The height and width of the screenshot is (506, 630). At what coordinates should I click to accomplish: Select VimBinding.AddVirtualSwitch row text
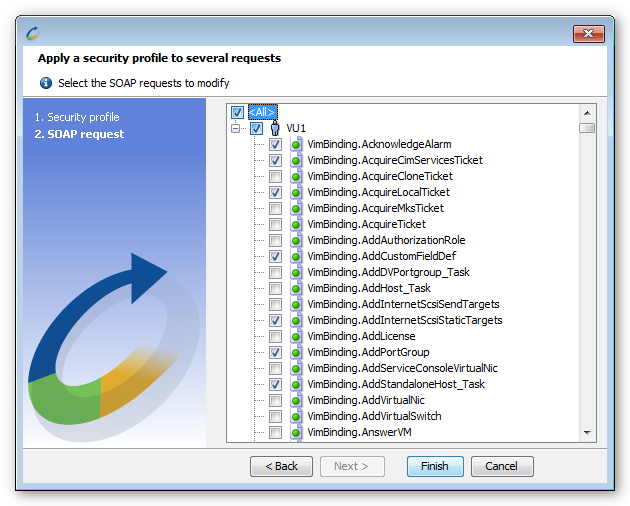[x=374, y=416]
